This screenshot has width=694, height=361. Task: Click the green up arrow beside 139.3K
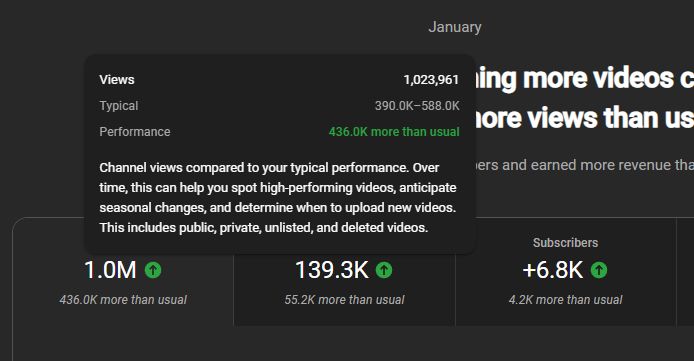pos(384,270)
